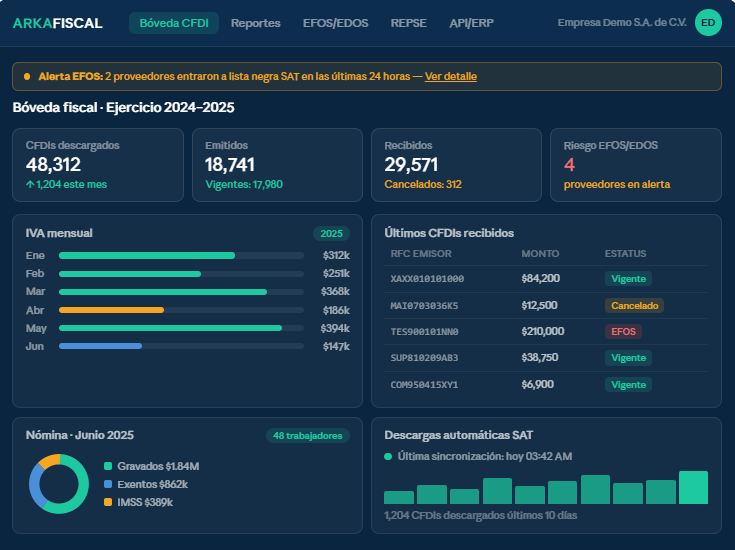The width and height of the screenshot is (735, 550).
Task: Open the REPSE tab
Action: click(409, 23)
